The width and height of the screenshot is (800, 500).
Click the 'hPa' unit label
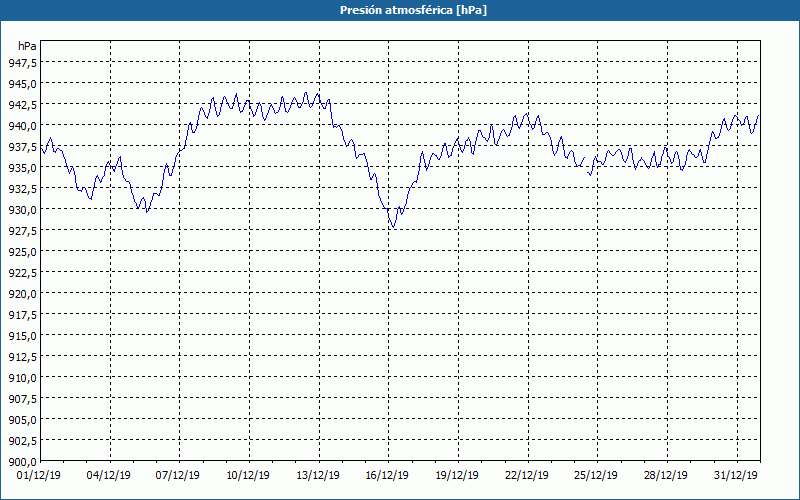point(27,46)
